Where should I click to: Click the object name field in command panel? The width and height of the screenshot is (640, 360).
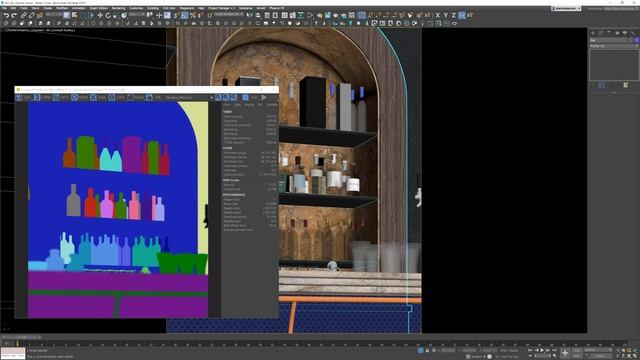[611, 40]
